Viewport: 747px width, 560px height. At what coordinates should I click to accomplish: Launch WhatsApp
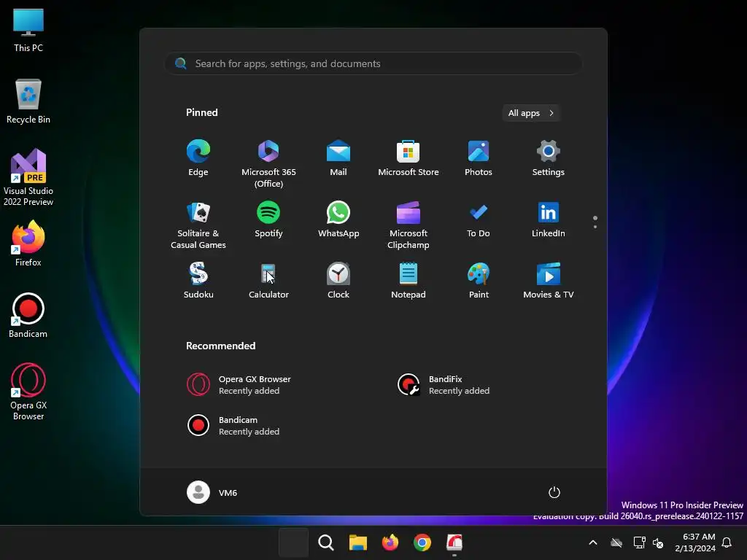(x=338, y=220)
